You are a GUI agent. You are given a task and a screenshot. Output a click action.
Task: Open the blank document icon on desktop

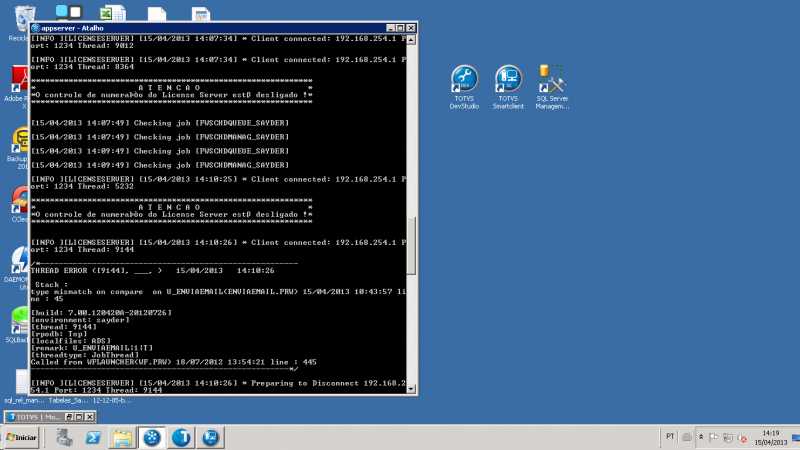click(157, 14)
